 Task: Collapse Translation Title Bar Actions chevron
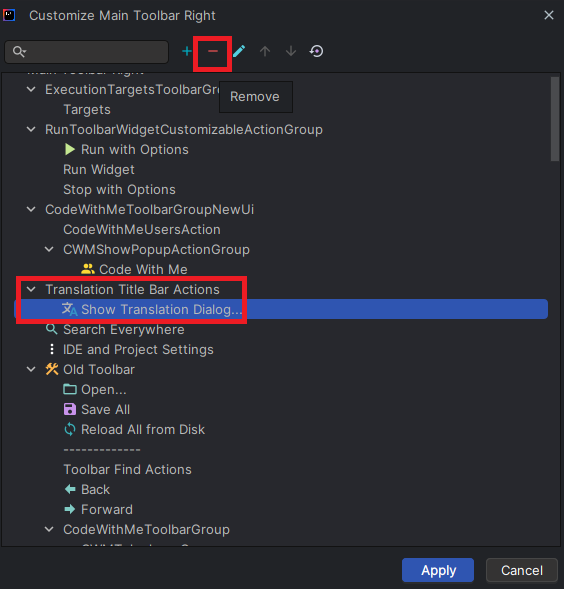(31, 289)
